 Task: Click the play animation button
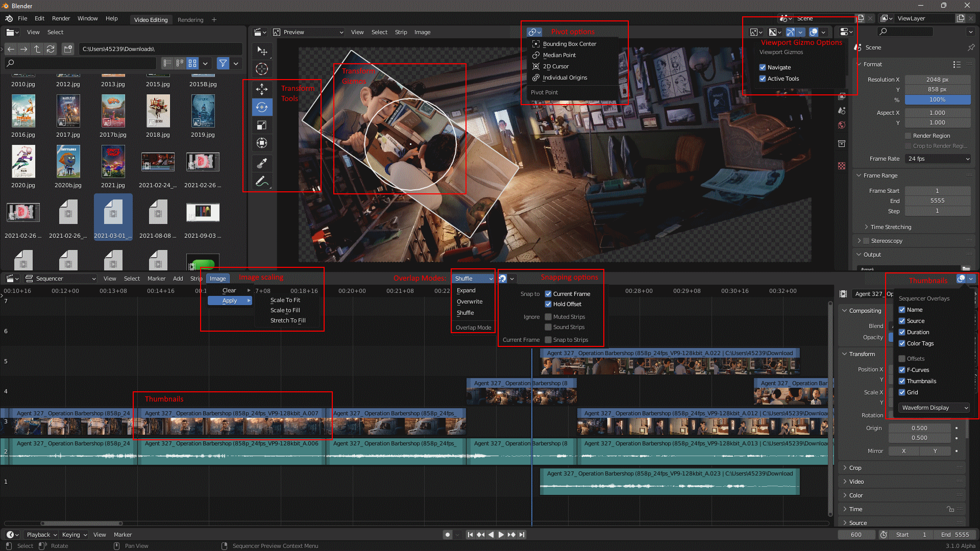501,535
